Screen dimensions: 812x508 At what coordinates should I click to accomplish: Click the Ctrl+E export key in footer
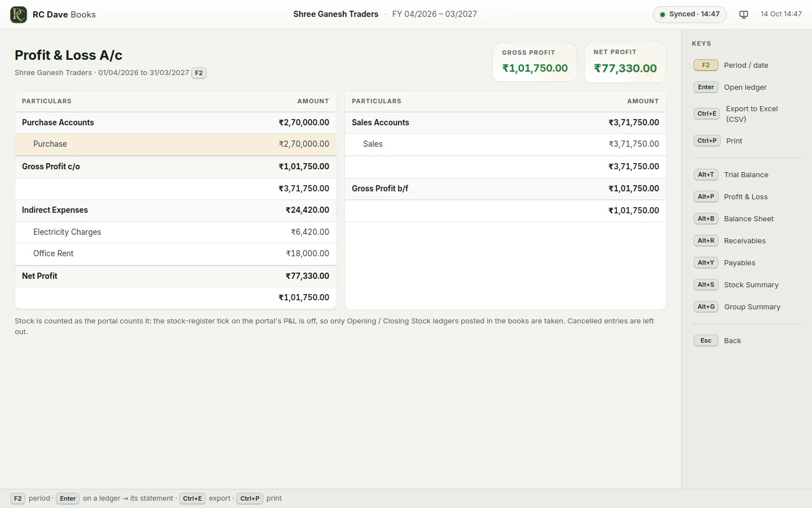pyautogui.click(x=192, y=499)
